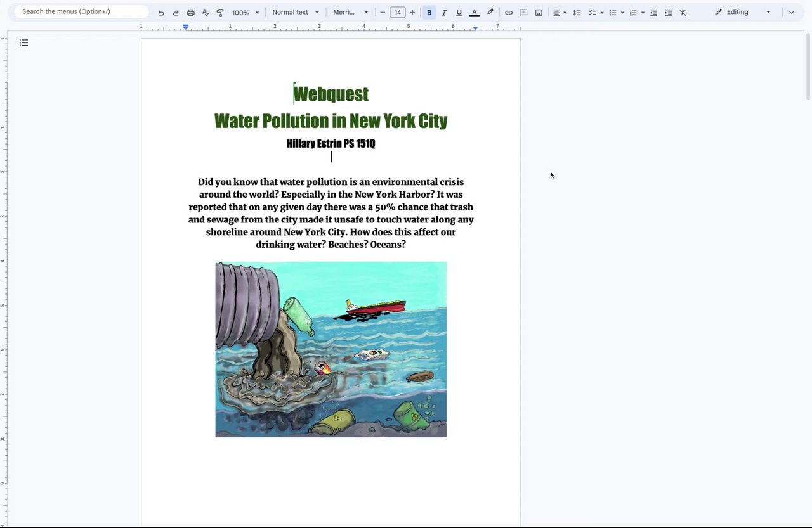The width and height of the screenshot is (812, 528).
Task: Open the text color picker
Action: click(474, 13)
